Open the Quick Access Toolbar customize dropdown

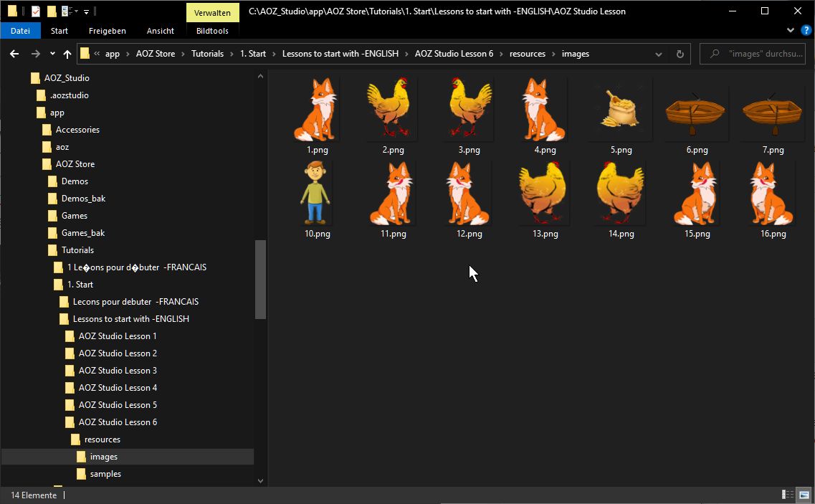point(86,11)
